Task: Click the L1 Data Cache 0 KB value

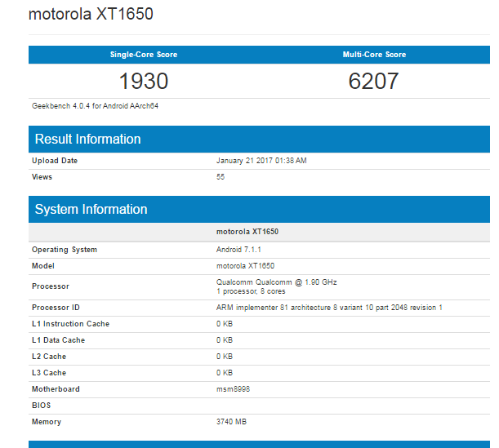Action: (225, 340)
